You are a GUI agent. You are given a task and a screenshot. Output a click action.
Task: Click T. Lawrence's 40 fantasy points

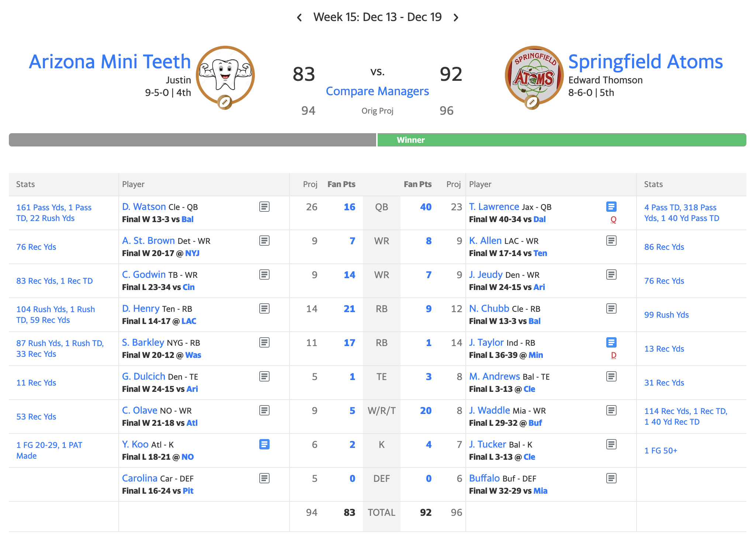click(x=426, y=207)
